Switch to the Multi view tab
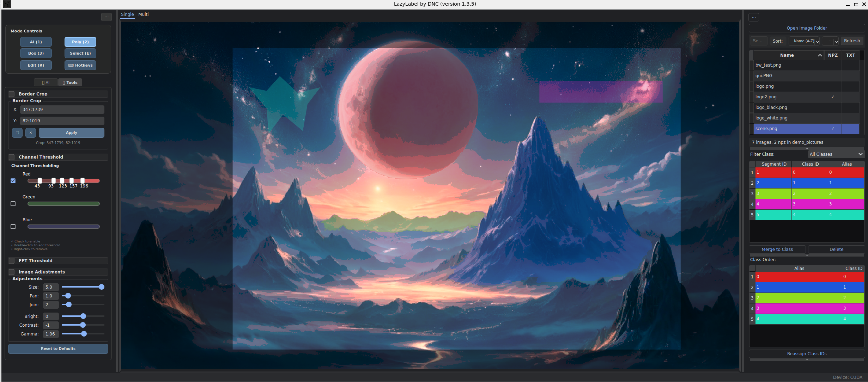Image resolution: width=868 pixels, height=382 pixels. pos(143,14)
